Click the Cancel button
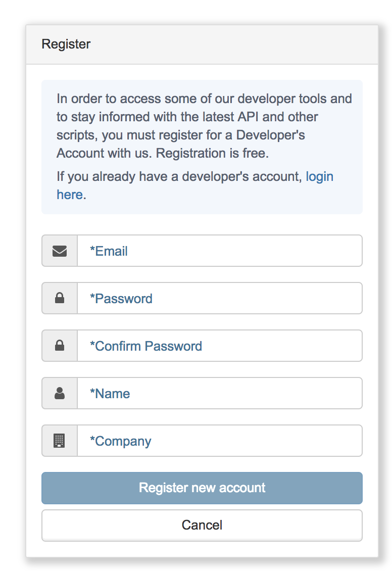Image resolution: width=392 pixels, height=571 pixels. 202,525
